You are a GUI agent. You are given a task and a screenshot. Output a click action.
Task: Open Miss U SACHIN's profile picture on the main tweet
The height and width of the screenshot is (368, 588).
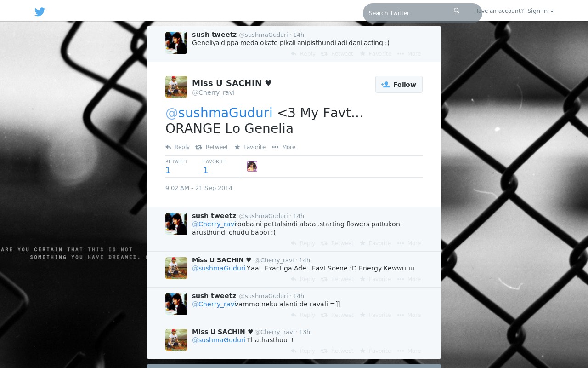(176, 87)
